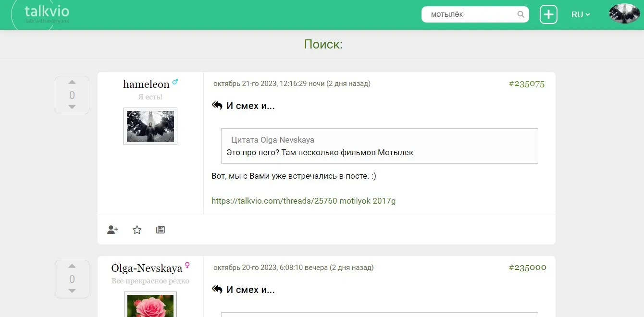Image resolution: width=644 pixels, height=317 pixels.
Task: Click vote count 0 on Olga-Nevskaya's post
Action: click(72, 279)
